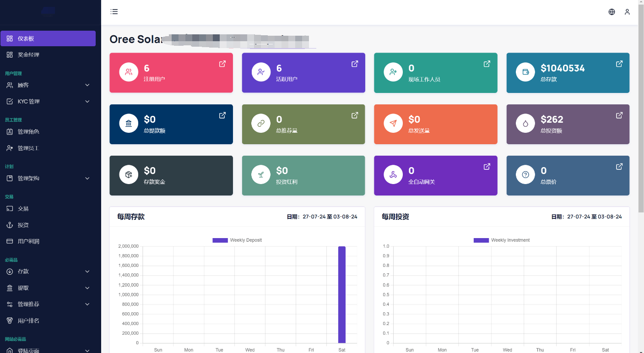Click the paper plane icon on 总发送量 card

coord(393,123)
